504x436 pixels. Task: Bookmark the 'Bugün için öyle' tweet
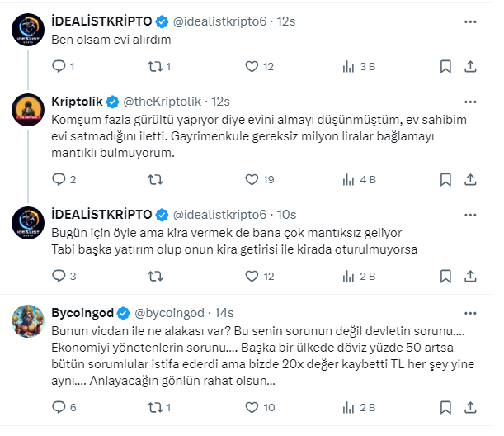(x=445, y=277)
